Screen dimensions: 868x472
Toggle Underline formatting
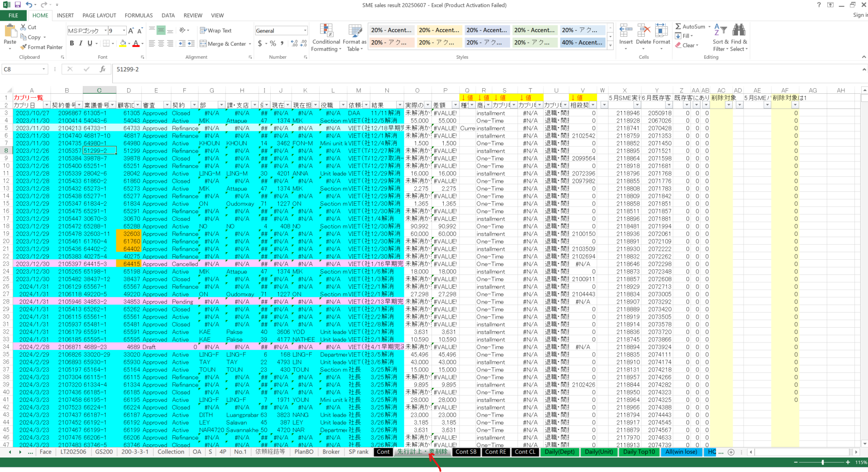[90, 43]
